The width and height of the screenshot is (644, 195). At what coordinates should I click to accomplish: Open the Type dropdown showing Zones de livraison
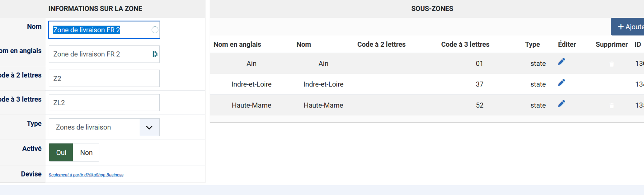[x=104, y=127]
